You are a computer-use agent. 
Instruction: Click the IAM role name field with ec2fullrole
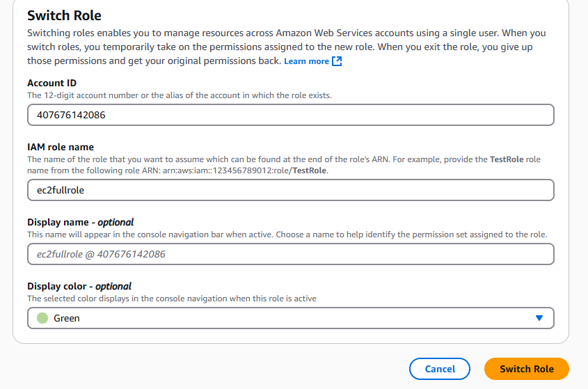click(x=291, y=190)
